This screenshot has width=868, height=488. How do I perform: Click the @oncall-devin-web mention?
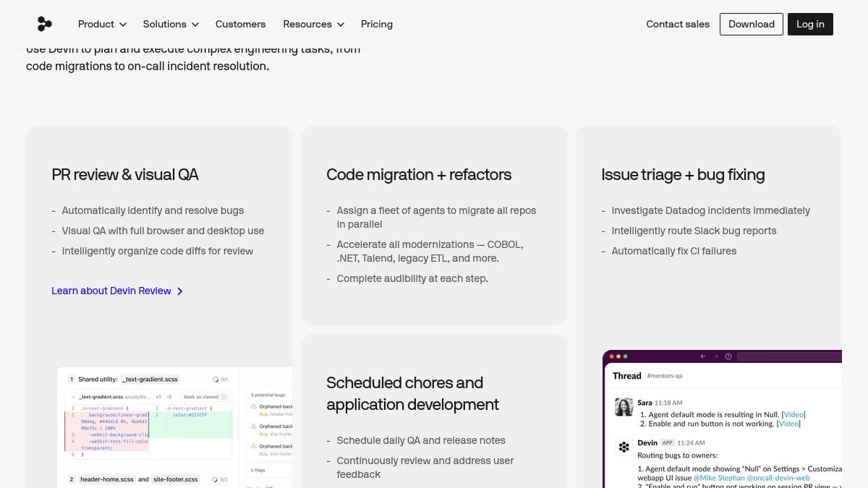(778, 478)
